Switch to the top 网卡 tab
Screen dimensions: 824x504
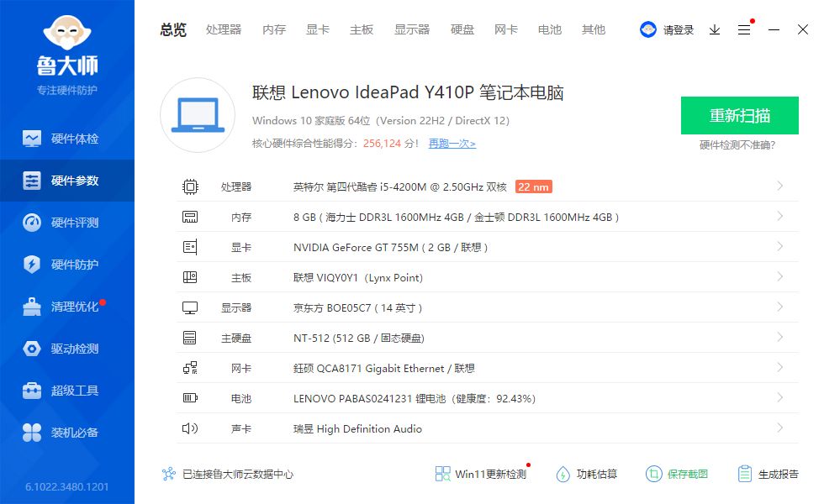pos(506,29)
